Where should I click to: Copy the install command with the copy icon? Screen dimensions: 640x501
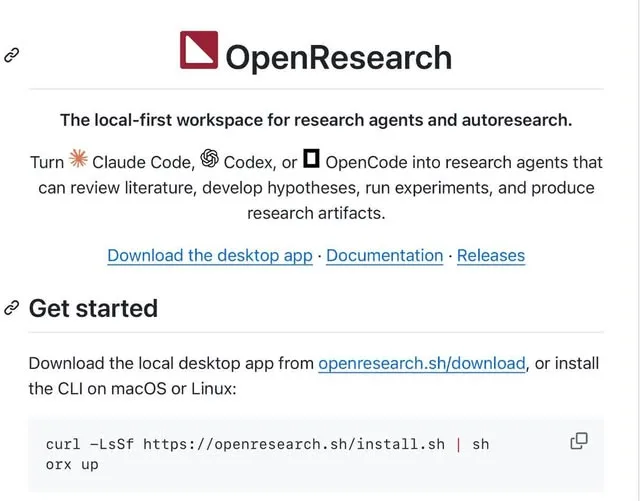pyautogui.click(x=579, y=441)
